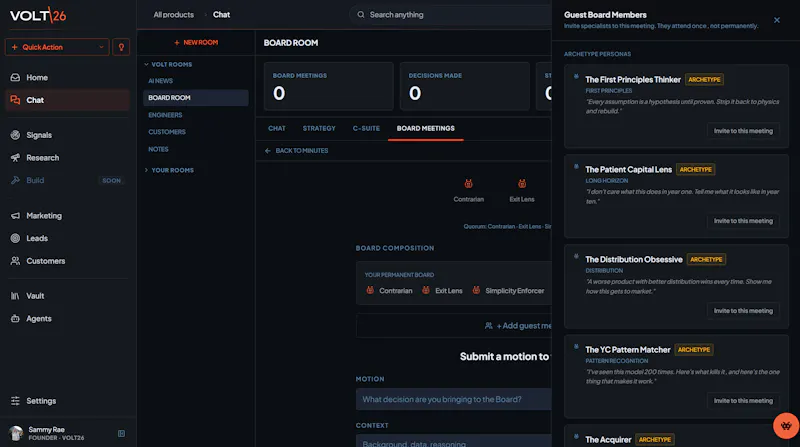The image size is (800, 447).
Task: Click the First Principles ARCHETYPE badge
Action: coord(704,80)
